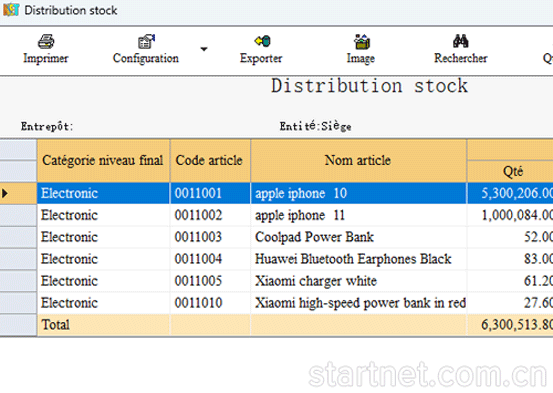Viewport: 553px width, 393px height.
Task: Click the 'apple iphone 11' name cell
Action: pyautogui.click(x=359, y=215)
